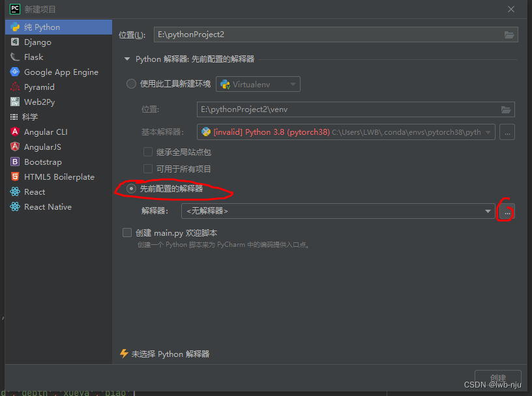Click the Pyramid project icon
The width and height of the screenshot is (532, 396).
pos(15,87)
